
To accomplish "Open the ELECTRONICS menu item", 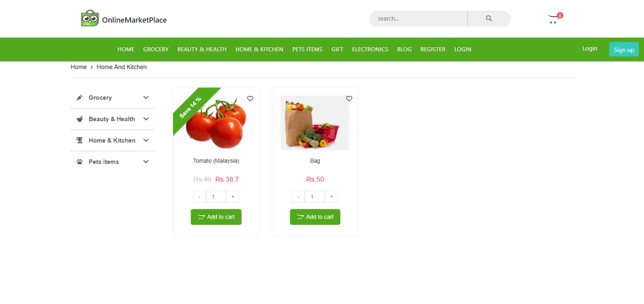I will point(370,49).
